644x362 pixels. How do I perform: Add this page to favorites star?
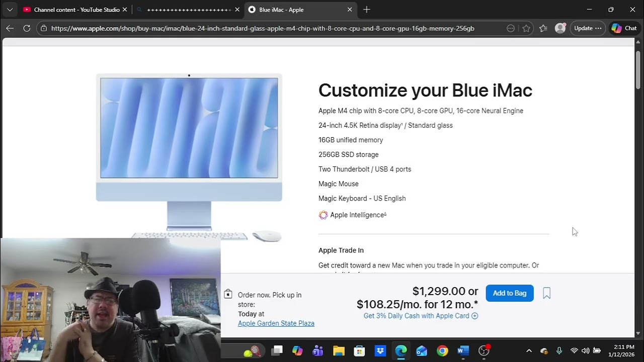pos(526,28)
